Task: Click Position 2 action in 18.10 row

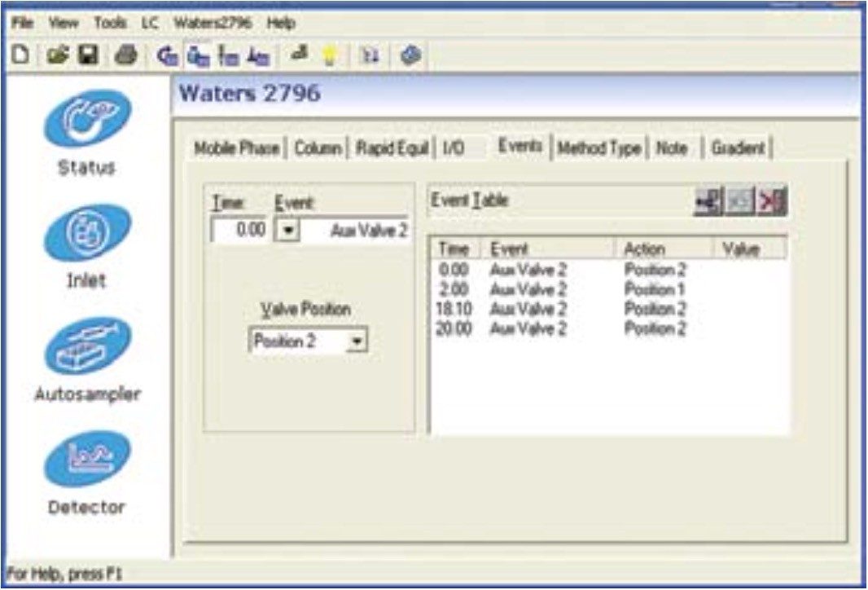Action: point(655,309)
